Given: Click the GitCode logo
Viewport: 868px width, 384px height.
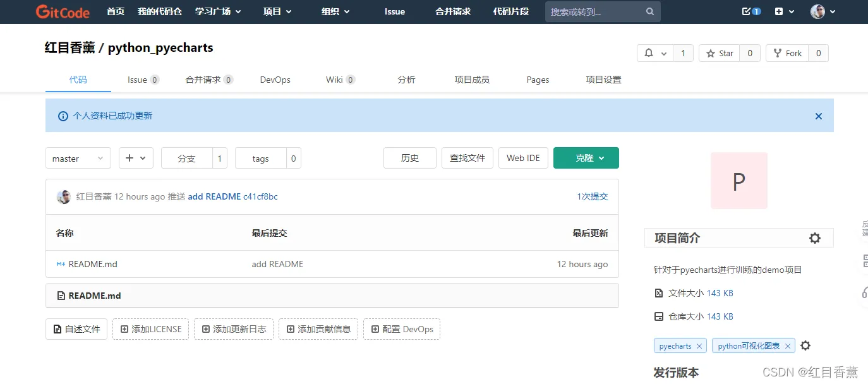Looking at the screenshot, I should [63, 12].
